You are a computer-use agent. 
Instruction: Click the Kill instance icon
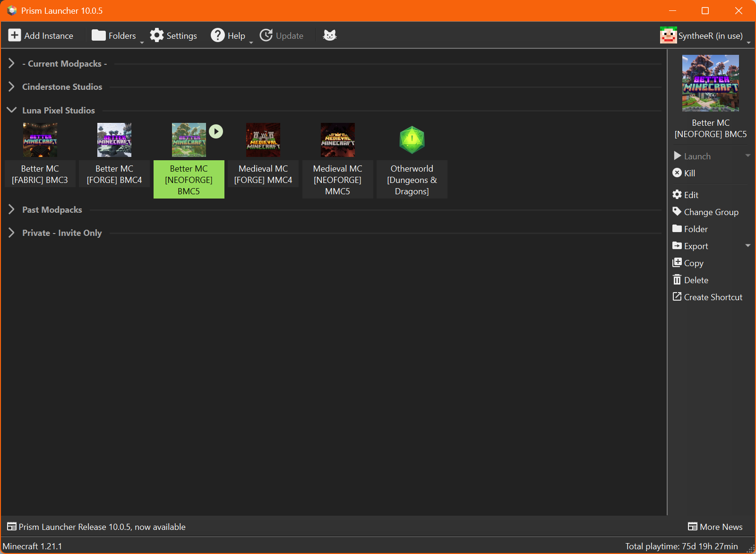[677, 173]
